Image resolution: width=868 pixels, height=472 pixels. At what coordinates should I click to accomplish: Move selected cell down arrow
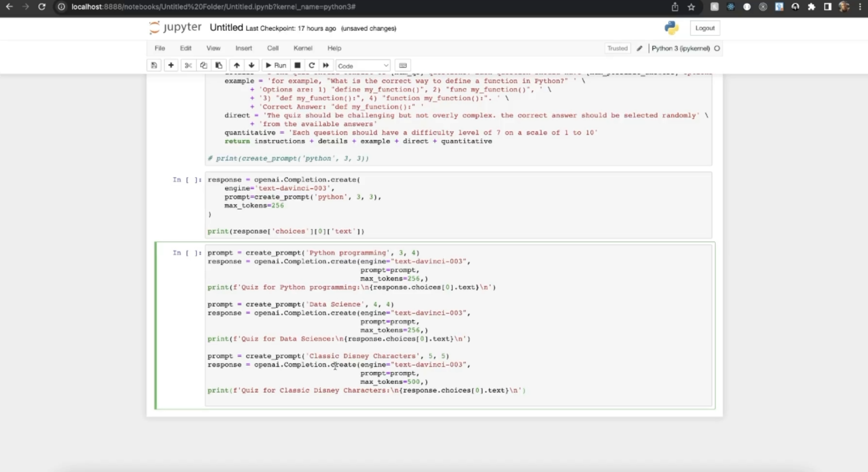[x=251, y=65]
